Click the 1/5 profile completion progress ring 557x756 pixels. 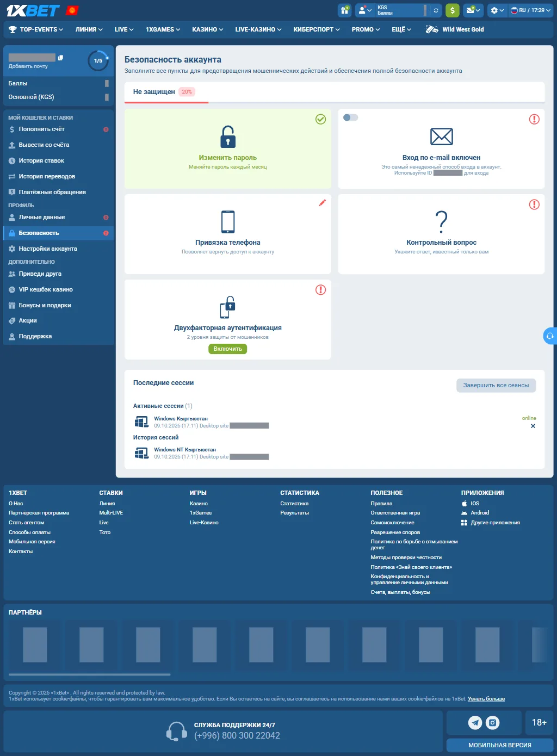(x=98, y=60)
